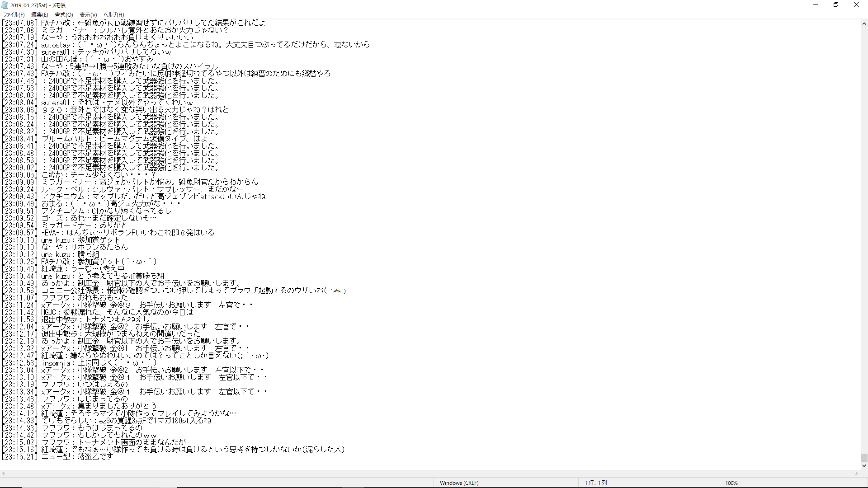Restore down the Notepad window

[836, 5]
